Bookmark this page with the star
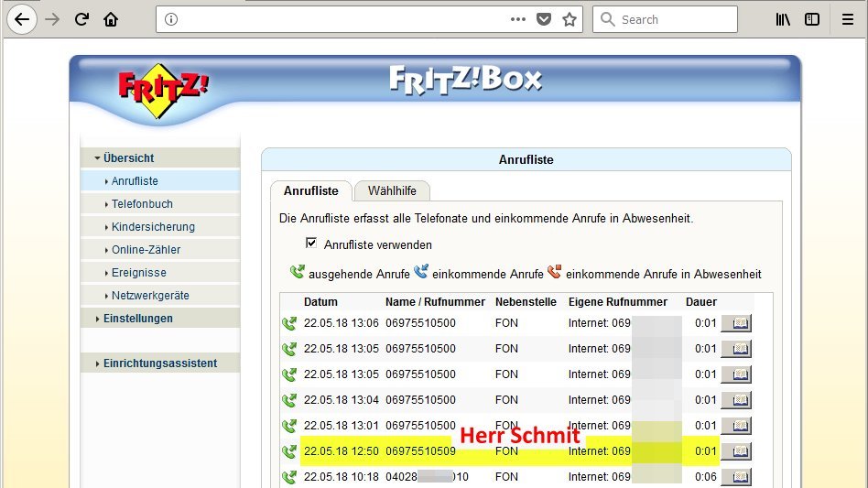The width and height of the screenshot is (868, 488). [x=570, y=19]
